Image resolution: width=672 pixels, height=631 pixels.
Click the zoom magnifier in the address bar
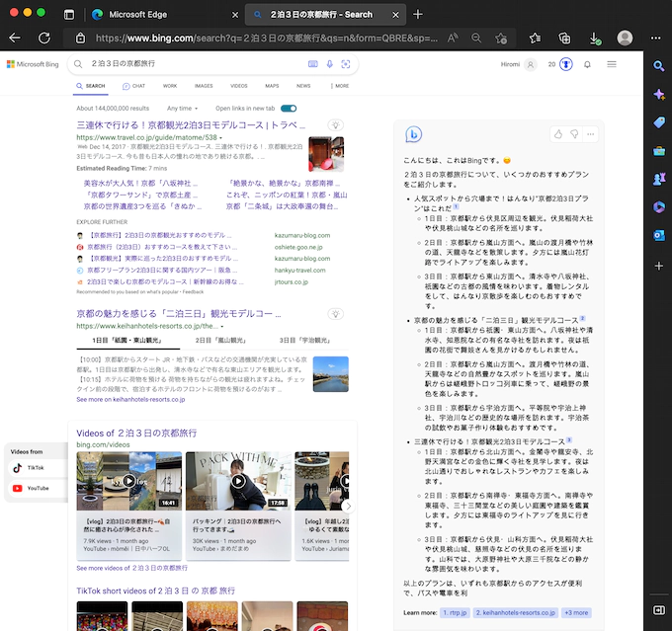click(x=476, y=39)
